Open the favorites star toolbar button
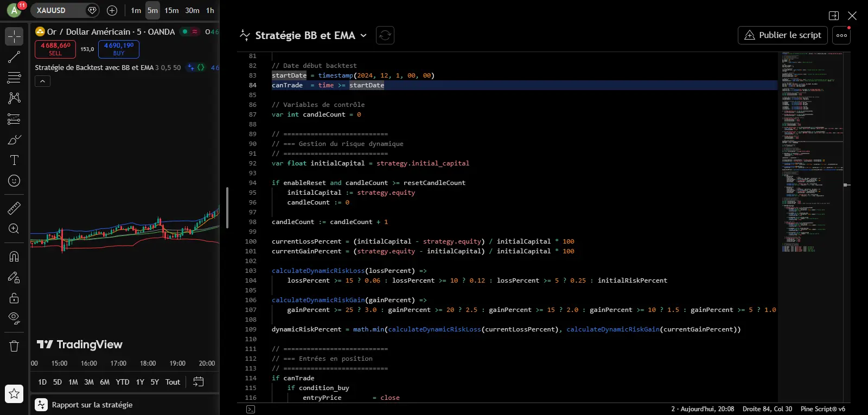The width and height of the screenshot is (868, 415). click(x=14, y=394)
